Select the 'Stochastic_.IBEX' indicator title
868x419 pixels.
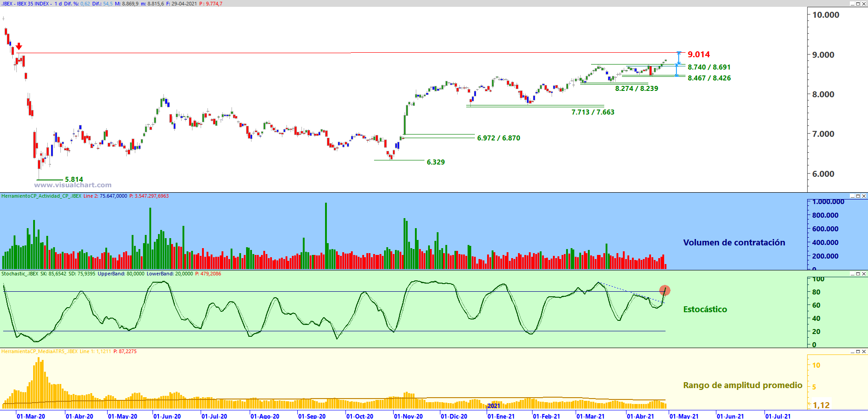[x=20, y=274]
